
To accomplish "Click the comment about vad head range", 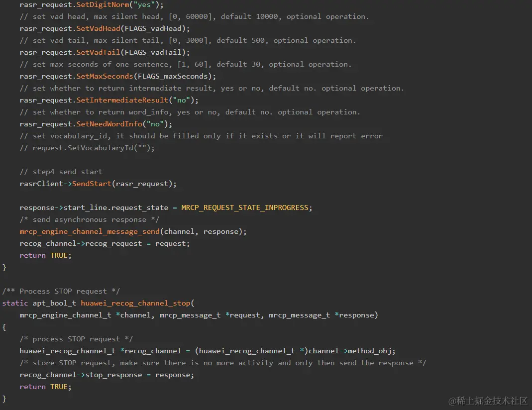I will (x=194, y=17).
